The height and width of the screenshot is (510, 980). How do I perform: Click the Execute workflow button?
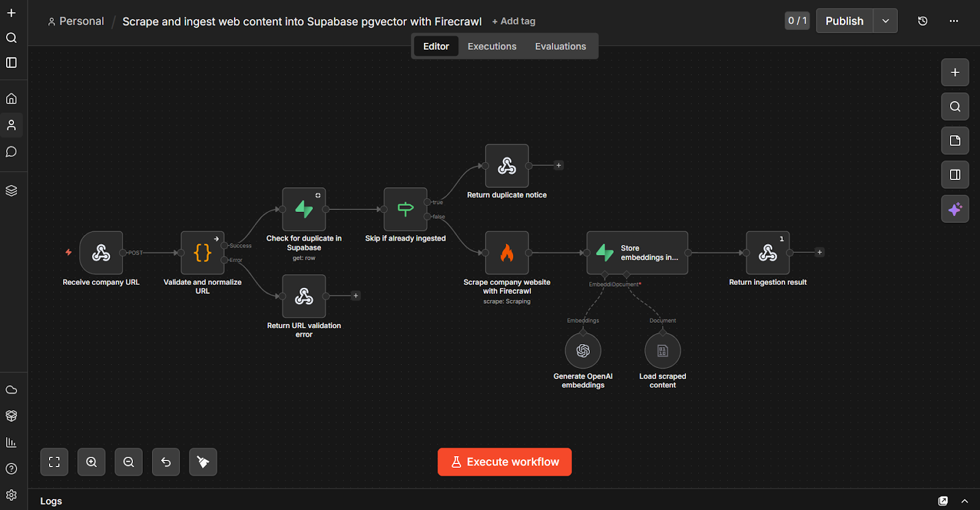click(x=504, y=462)
